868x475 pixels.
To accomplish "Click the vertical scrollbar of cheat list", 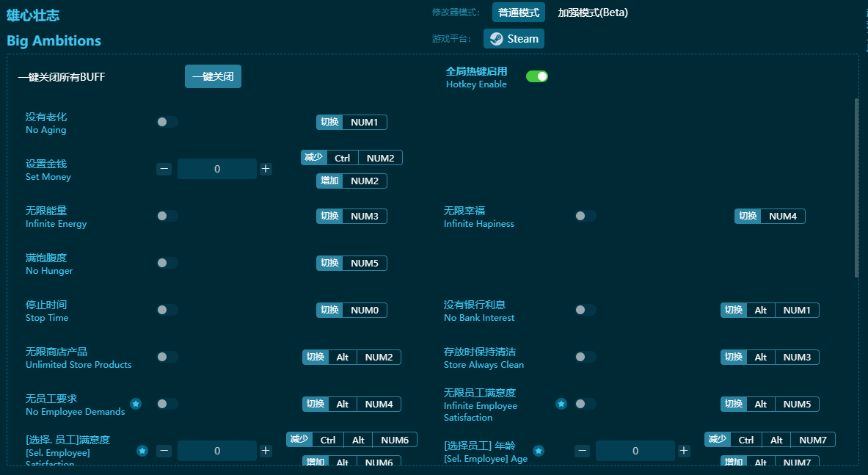I will click(856, 187).
